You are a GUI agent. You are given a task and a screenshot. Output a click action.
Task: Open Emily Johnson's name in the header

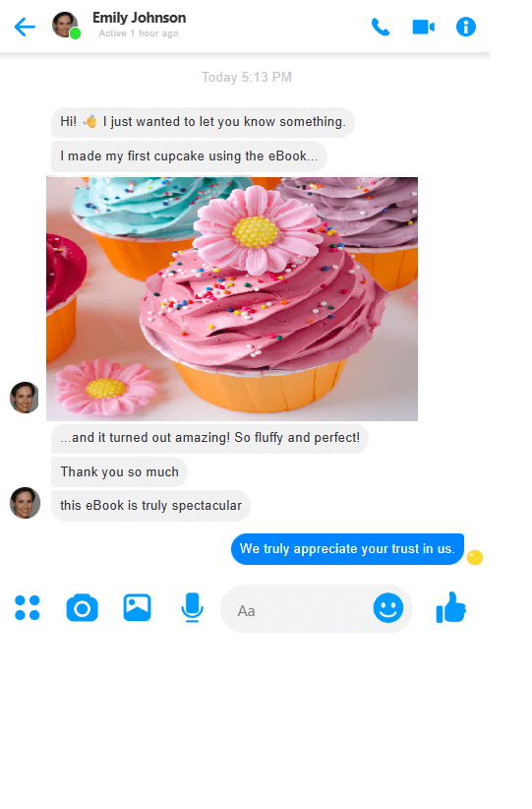tap(140, 18)
